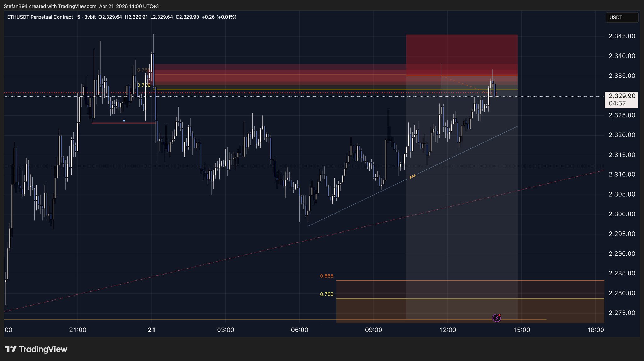Click the dark red short position stop zone
Image resolution: width=644 pixels, height=361 pixels.
coord(461,50)
